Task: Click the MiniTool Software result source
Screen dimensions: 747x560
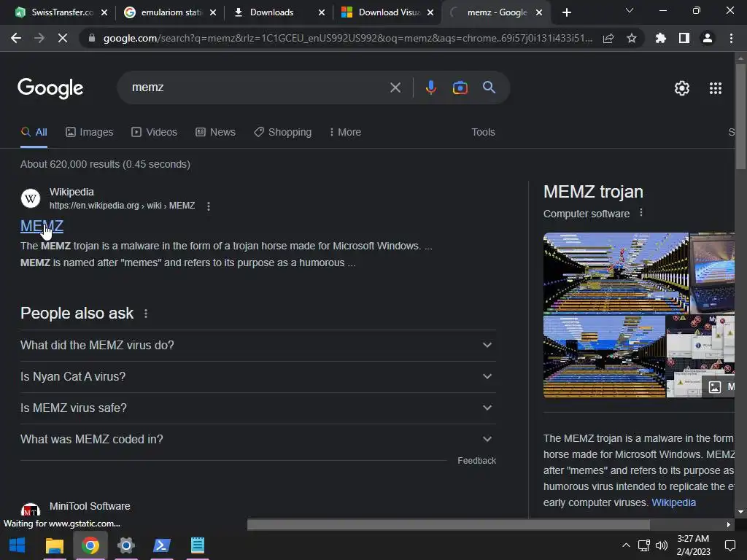Action: click(x=90, y=506)
